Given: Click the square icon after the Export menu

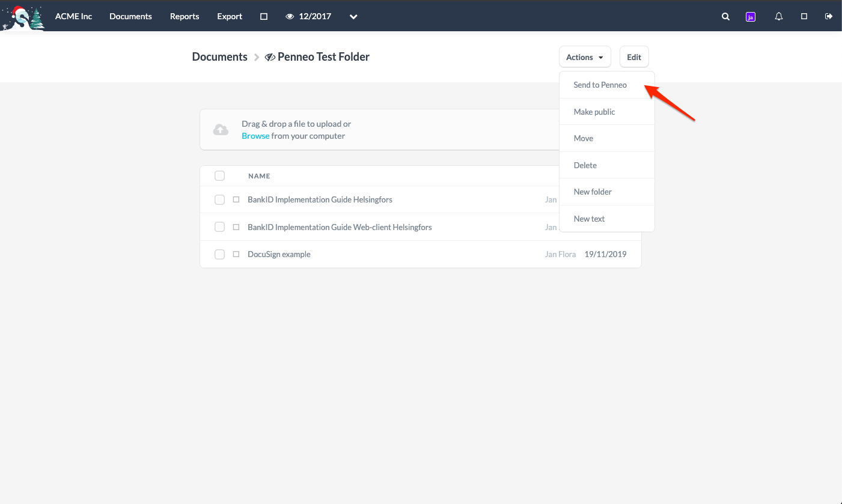Looking at the screenshot, I should point(263,17).
